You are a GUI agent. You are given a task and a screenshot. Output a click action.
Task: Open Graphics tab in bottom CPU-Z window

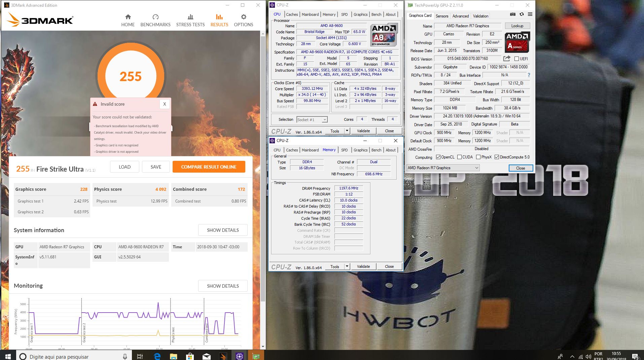360,150
